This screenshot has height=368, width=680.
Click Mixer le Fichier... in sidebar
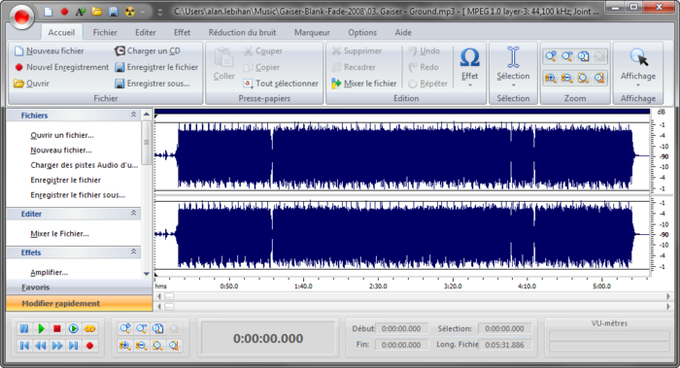click(59, 234)
